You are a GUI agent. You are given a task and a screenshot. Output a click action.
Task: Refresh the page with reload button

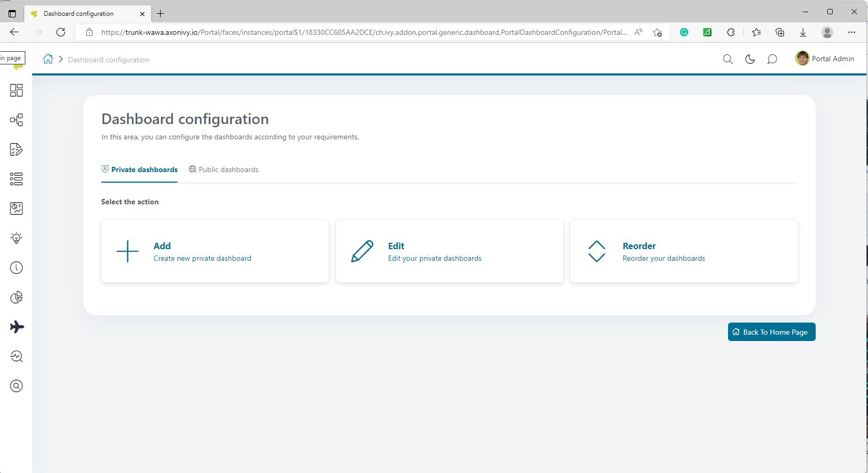click(x=61, y=32)
